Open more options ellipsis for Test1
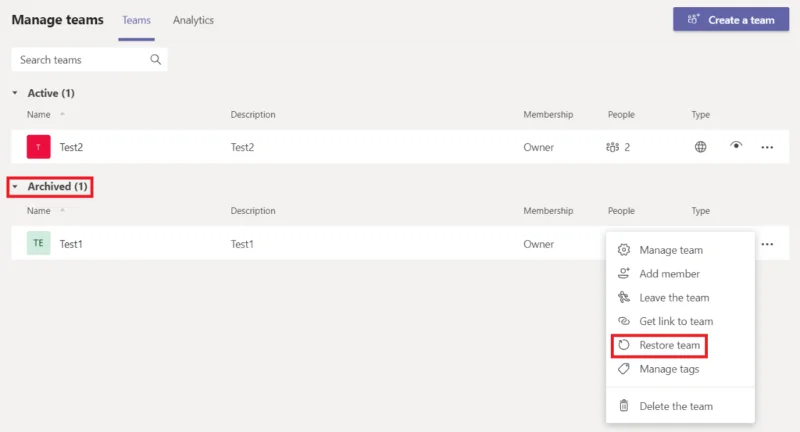Viewport: 800px width, 432px height. click(x=767, y=244)
